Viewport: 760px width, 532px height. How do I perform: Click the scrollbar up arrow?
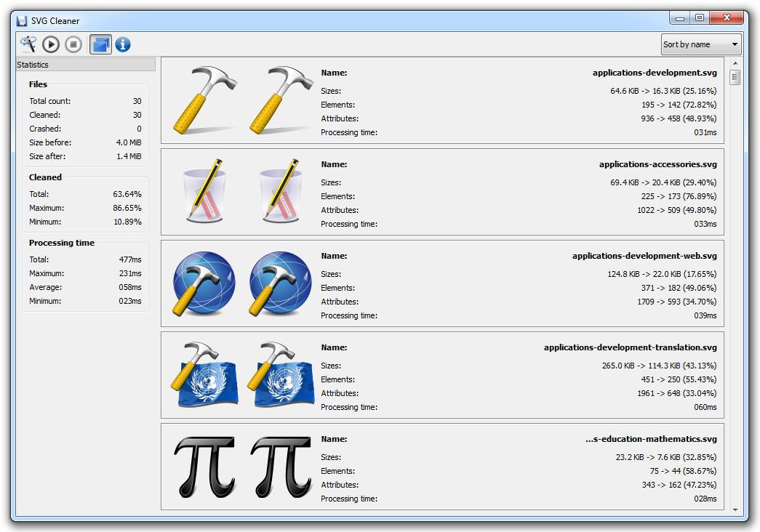point(735,63)
